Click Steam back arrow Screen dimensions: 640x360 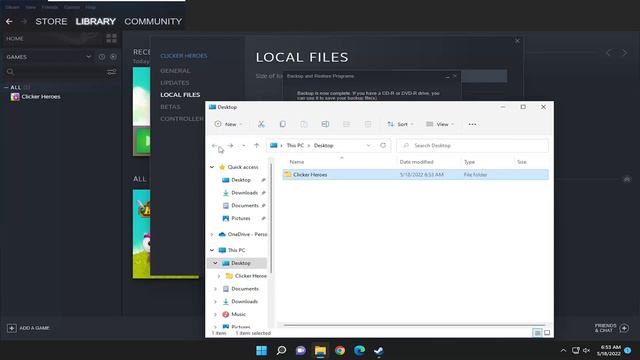pos(9,21)
